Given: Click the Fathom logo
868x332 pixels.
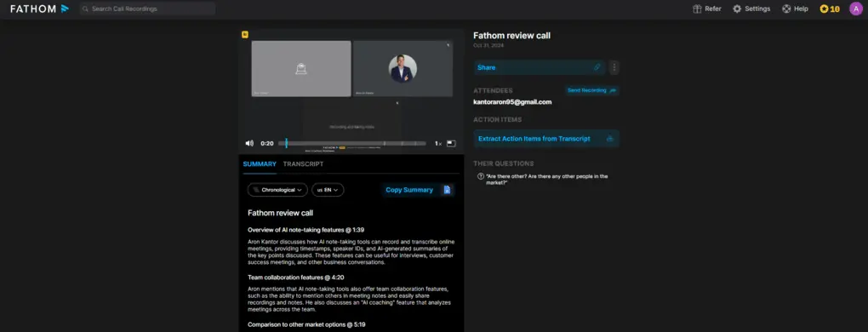Looking at the screenshot, I should (x=39, y=9).
